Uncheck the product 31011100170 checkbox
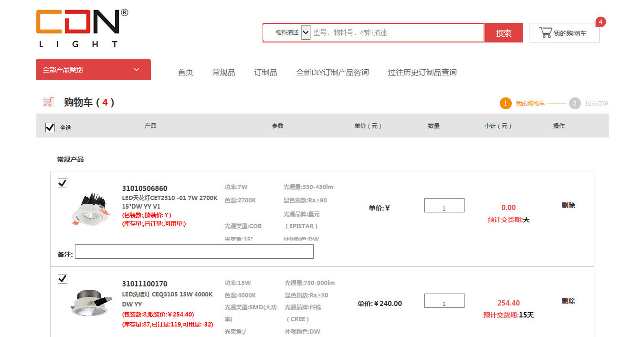The image size is (644, 337). pos(63,279)
